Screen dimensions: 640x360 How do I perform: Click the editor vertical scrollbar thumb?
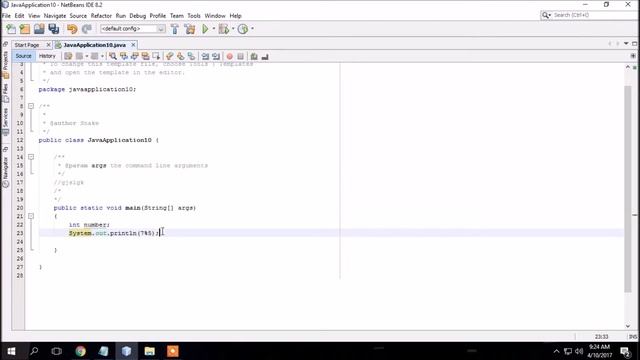pyautogui.click(x=628, y=189)
